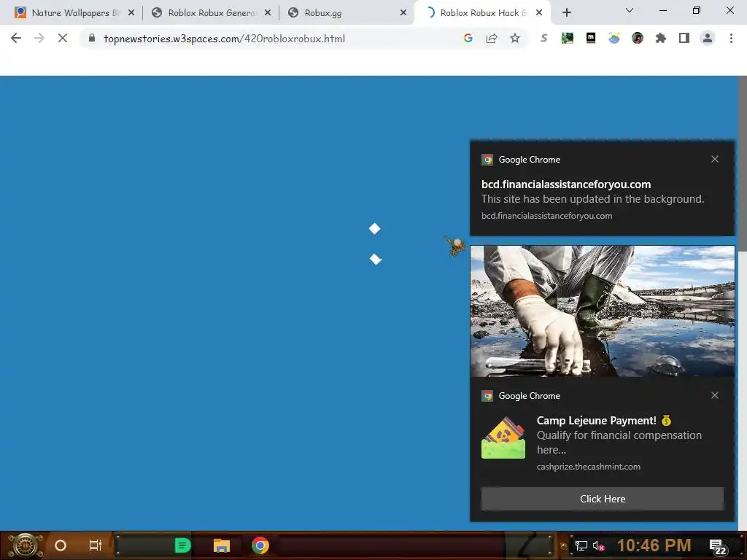Share this page icon
Image resolution: width=747 pixels, height=560 pixels.
tap(491, 39)
